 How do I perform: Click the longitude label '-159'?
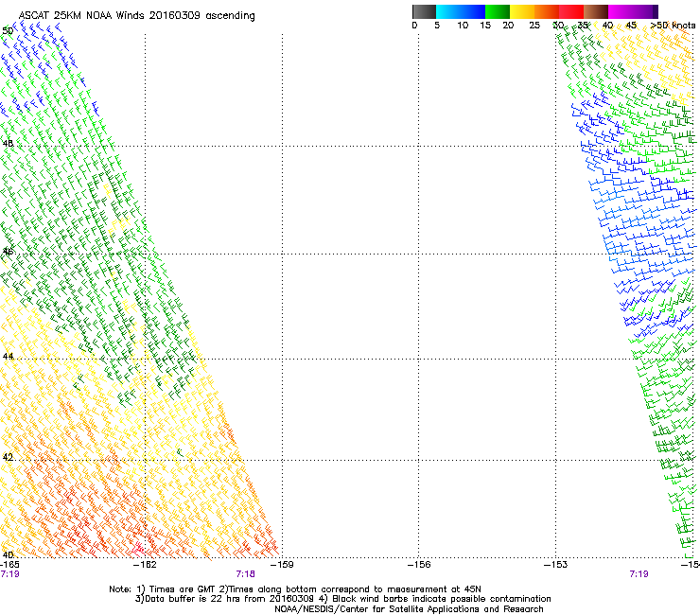pyautogui.click(x=282, y=565)
